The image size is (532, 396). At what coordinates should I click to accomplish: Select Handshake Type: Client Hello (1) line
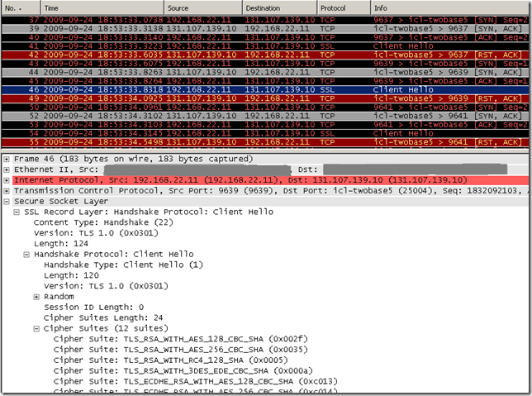(x=123, y=265)
